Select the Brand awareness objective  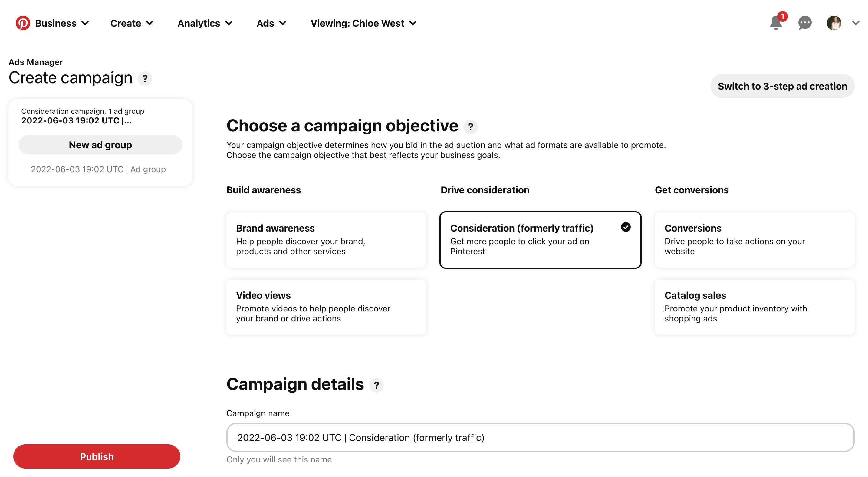[x=326, y=239]
